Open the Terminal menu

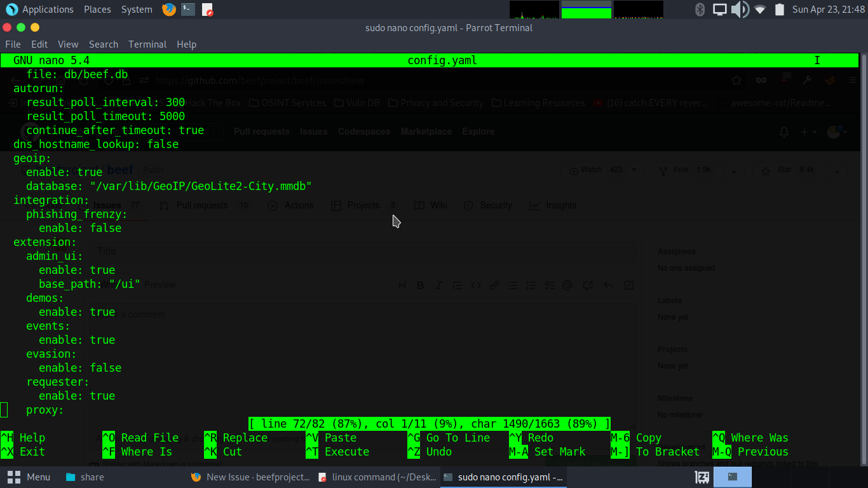click(x=147, y=44)
